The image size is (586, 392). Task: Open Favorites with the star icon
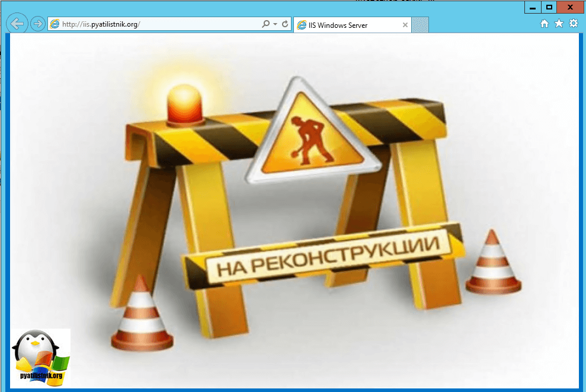click(559, 24)
